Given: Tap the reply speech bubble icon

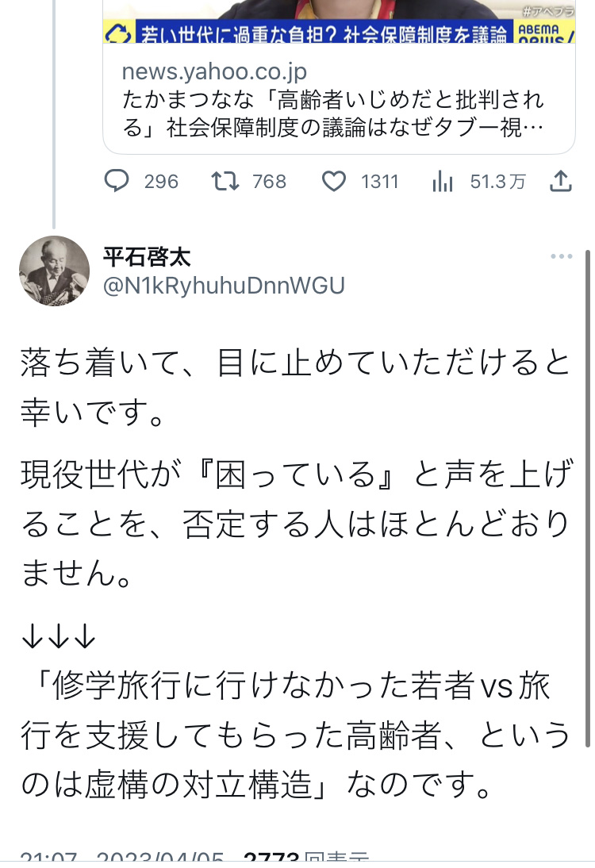Looking at the screenshot, I should pos(117,181).
